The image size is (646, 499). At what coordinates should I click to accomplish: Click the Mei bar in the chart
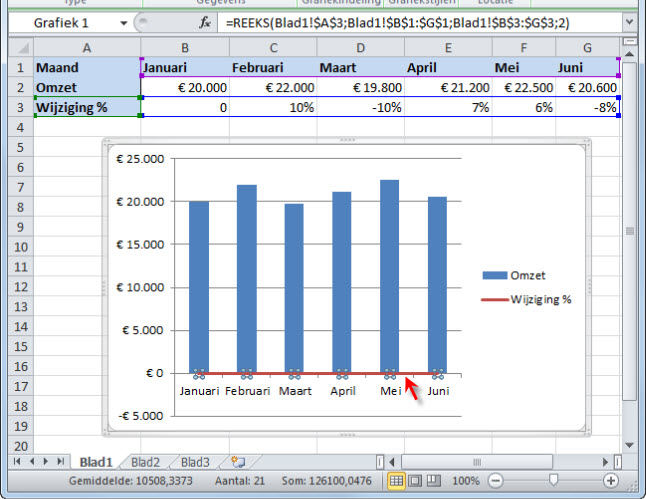click(389, 276)
